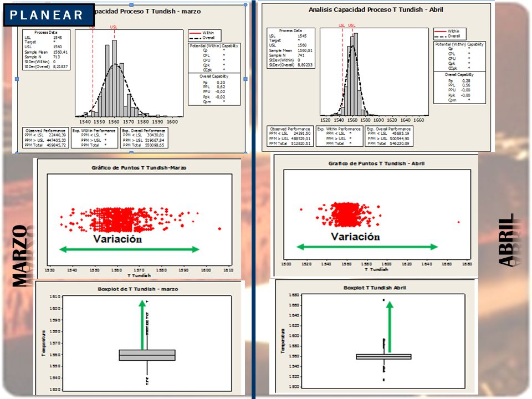Click the gray box in the April boxplot
Screen dimensions: 532x399
(x=383, y=356)
